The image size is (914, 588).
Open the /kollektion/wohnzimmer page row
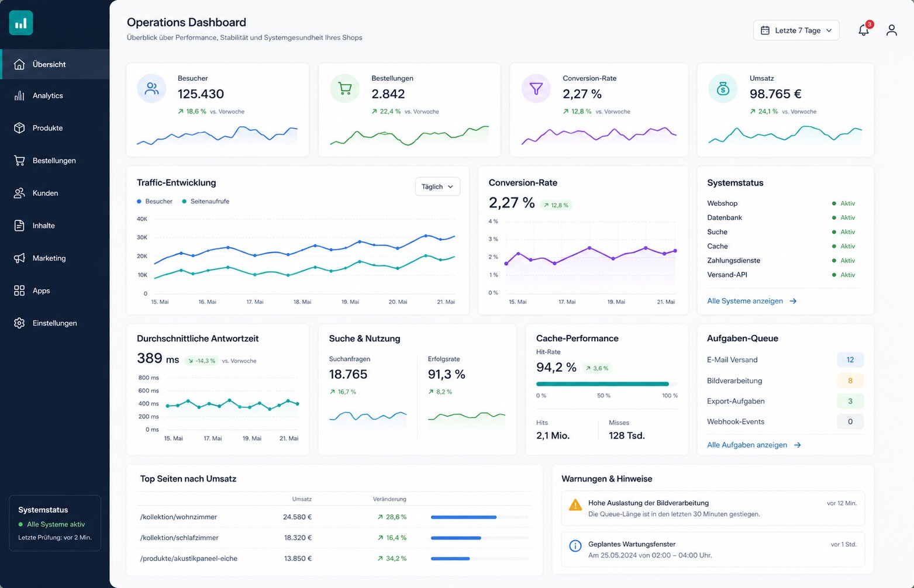click(x=334, y=517)
